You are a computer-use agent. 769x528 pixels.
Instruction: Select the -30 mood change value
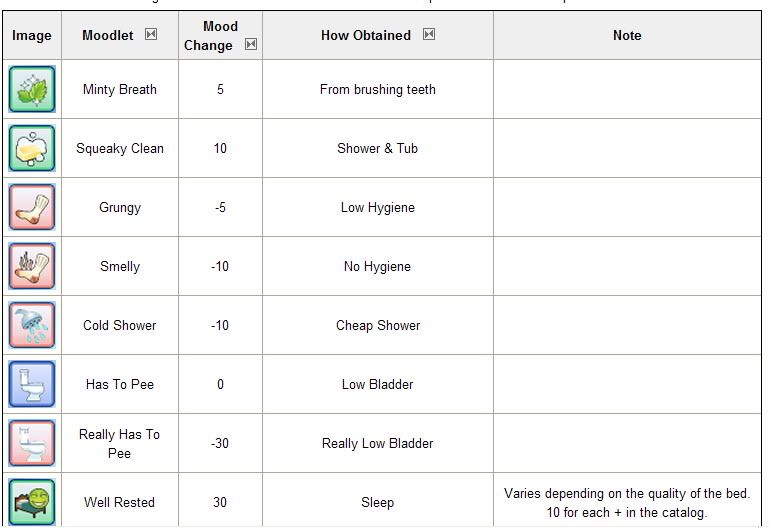(x=220, y=443)
